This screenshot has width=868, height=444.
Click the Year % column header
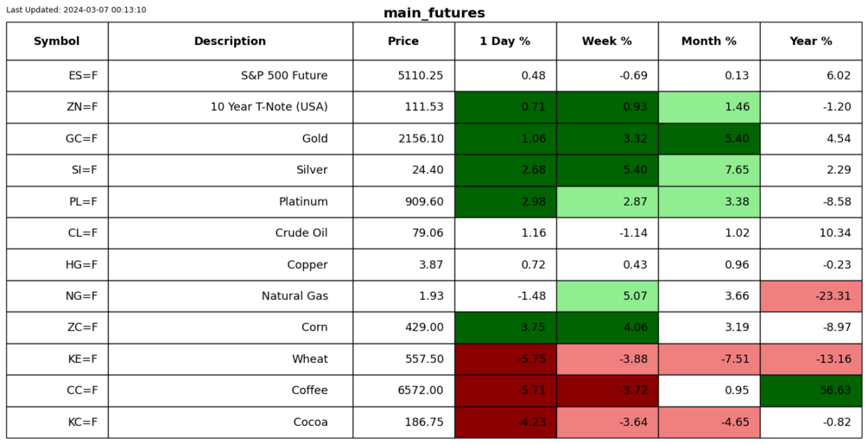pyautogui.click(x=810, y=41)
